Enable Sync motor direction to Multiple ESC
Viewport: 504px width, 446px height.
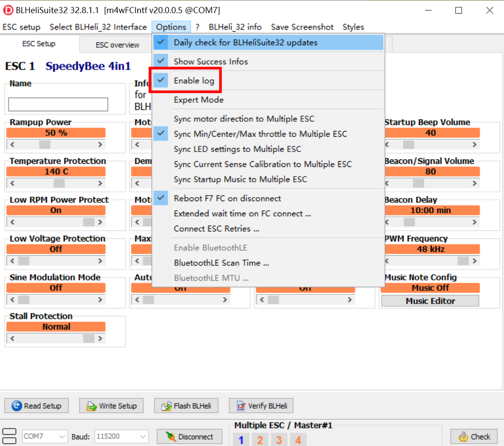click(x=268, y=119)
